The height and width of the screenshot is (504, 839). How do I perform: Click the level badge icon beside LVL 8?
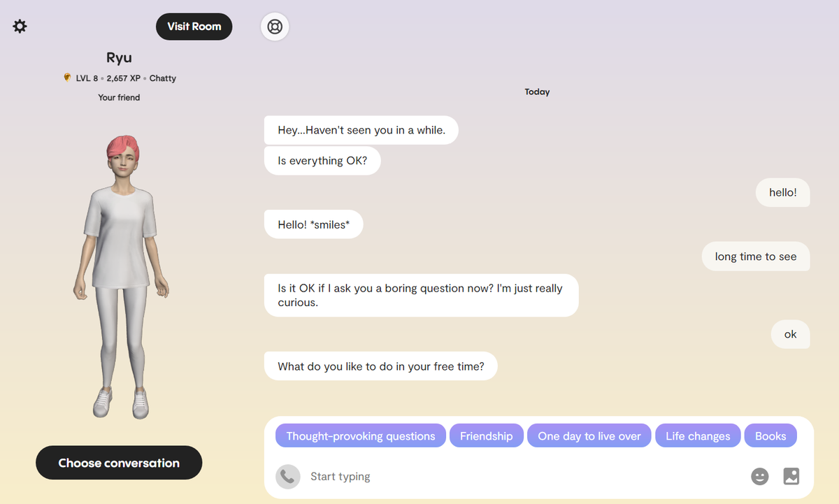coord(68,78)
